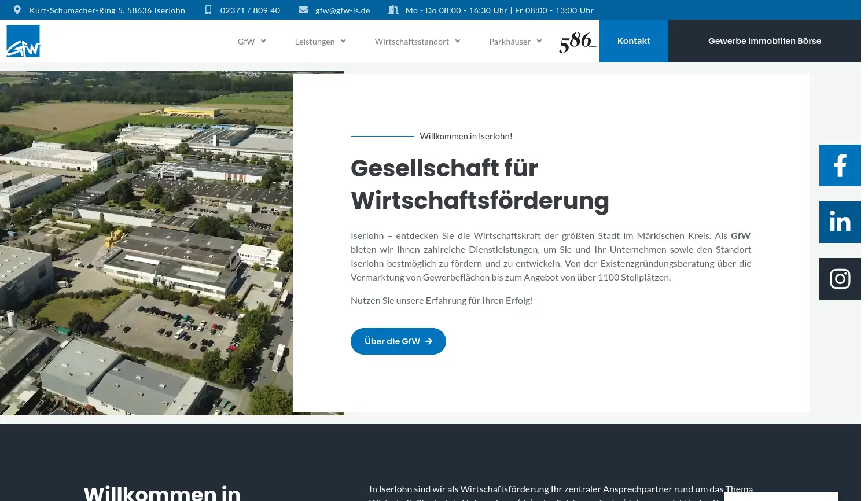Click the arrow icon inside the Über die GfW button
868x501 pixels.
(428, 341)
